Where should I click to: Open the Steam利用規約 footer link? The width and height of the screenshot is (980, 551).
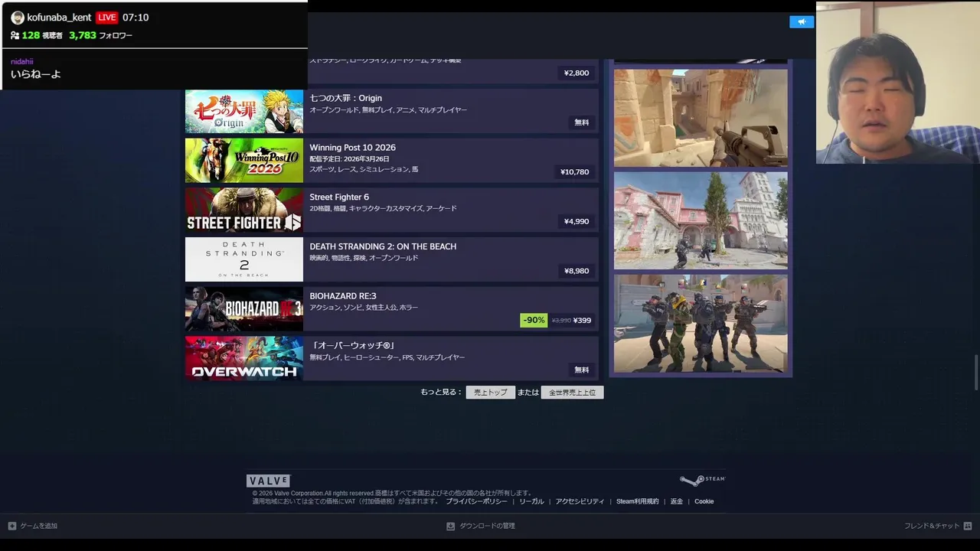coord(638,501)
